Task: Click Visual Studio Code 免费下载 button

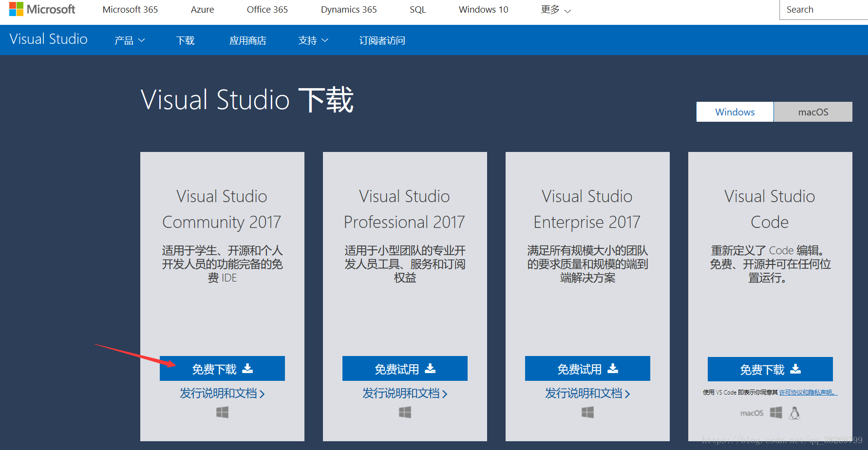Action: pyautogui.click(x=770, y=369)
